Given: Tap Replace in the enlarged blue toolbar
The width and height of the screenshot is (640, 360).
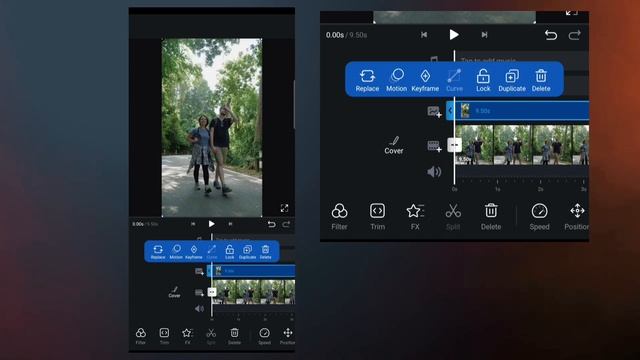Looking at the screenshot, I should pos(367,80).
